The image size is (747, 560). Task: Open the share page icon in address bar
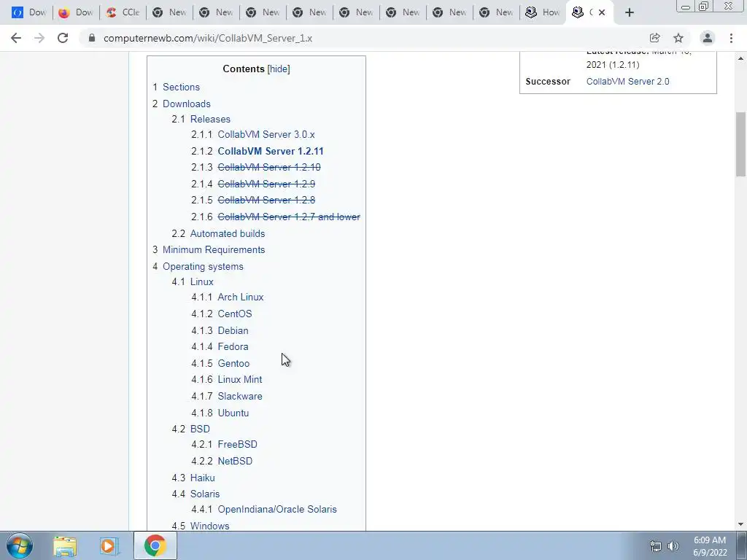(654, 38)
